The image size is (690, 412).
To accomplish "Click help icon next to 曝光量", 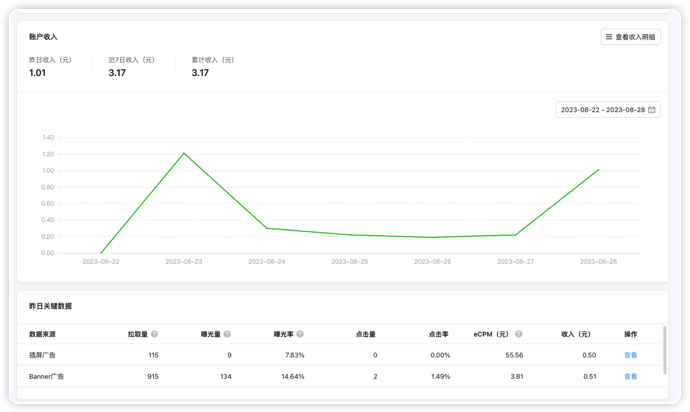I will click(x=227, y=334).
